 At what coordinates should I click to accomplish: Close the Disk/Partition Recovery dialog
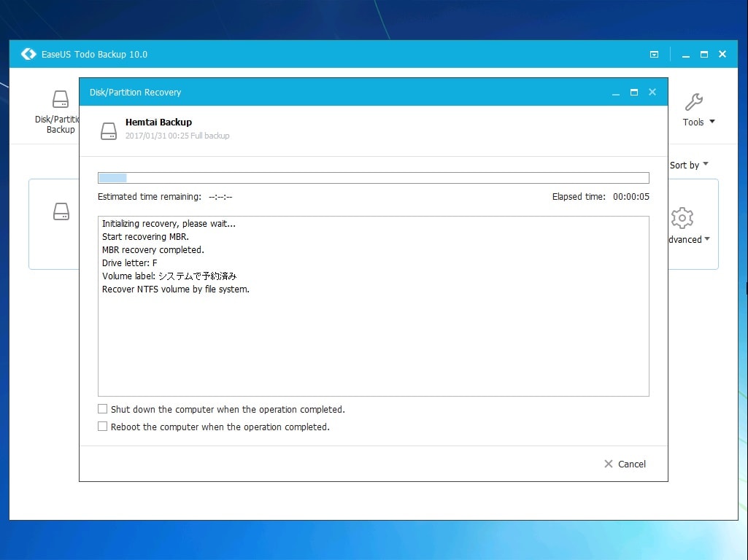[x=652, y=92]
